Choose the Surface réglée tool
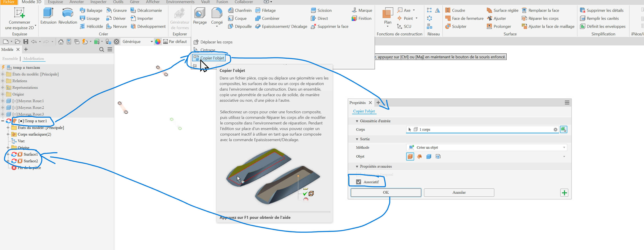This screenshot has height=250, width=644. pos(502,10)
